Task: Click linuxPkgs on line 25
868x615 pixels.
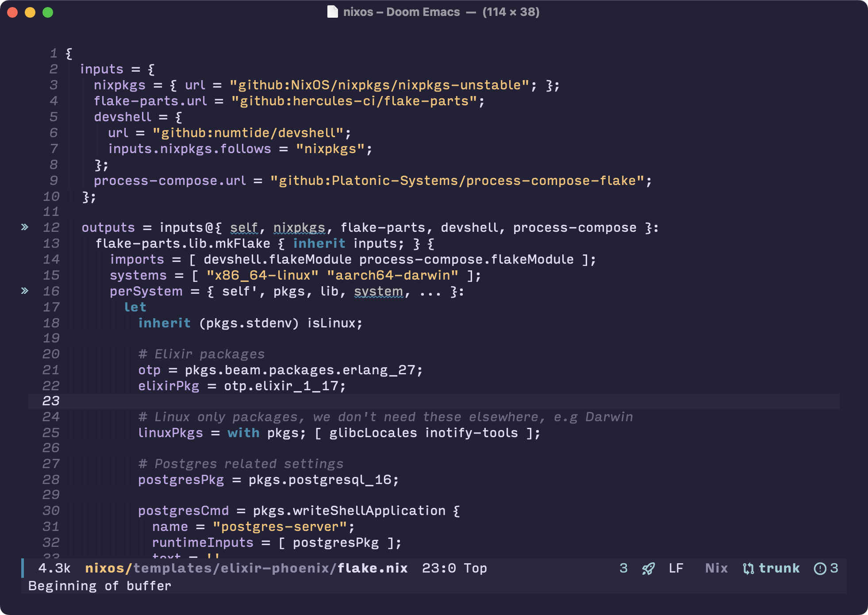Action: [x=170, y=433]
